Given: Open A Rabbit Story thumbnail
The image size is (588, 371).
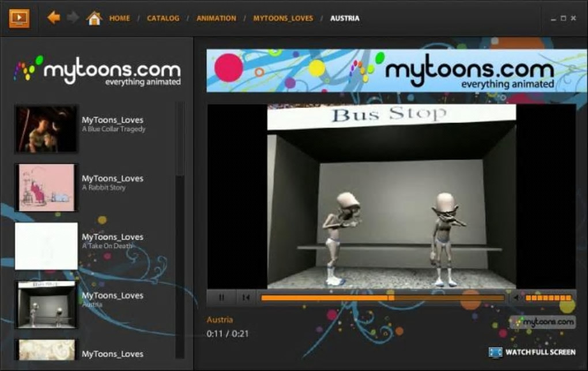Looking at the screenshot, I should pos(46,188).
